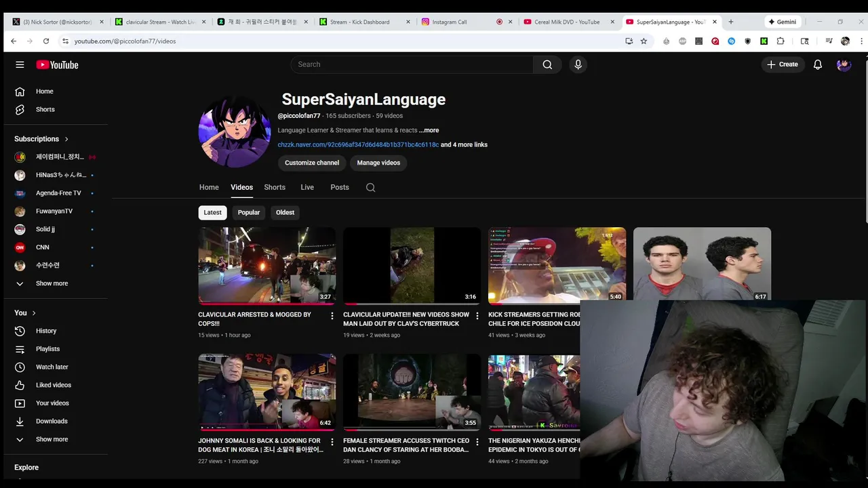This screenshot has width=868, height=488.
Task: Open the shield extension icon
Action: [x=747, y=41]
